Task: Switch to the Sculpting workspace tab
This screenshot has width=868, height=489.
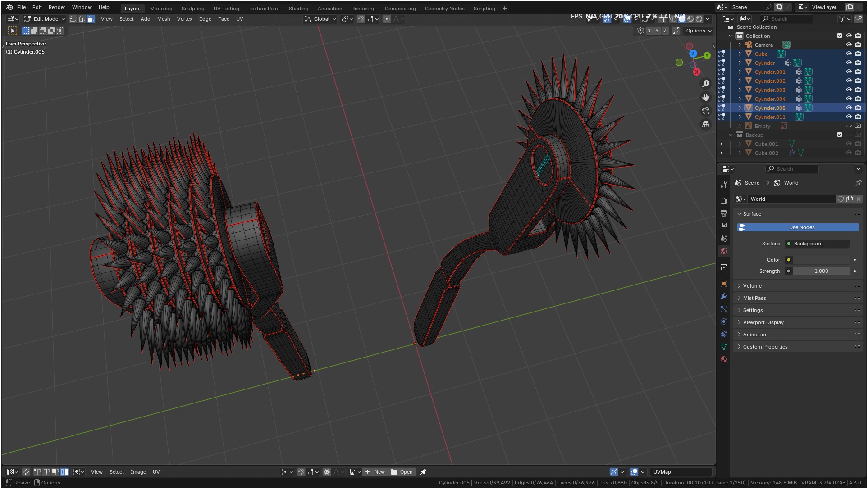Action: tap(192, 9)
